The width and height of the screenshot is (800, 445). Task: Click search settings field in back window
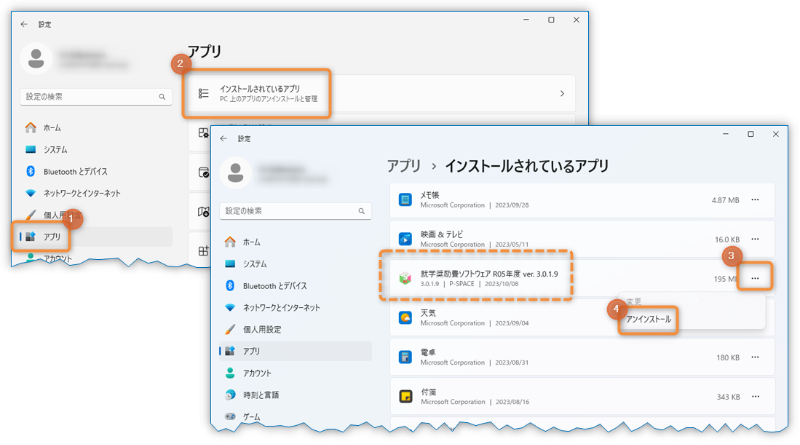tap(96, 96)
